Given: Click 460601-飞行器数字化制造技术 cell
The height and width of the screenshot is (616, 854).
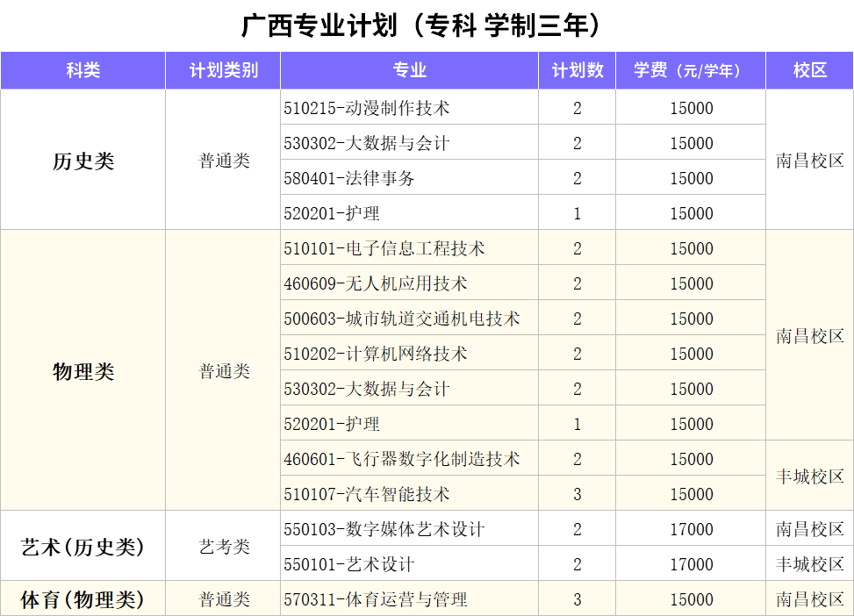Looking at the screenshot, I should point(402,459).
